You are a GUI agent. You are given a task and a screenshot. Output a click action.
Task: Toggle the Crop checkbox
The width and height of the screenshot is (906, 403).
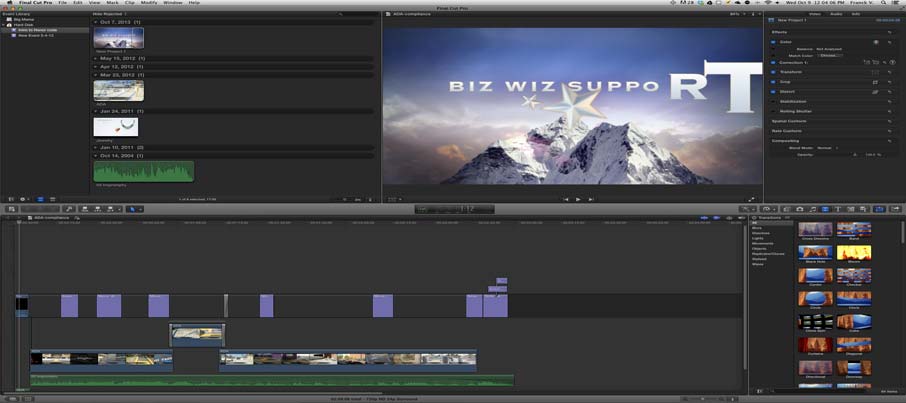773,82
